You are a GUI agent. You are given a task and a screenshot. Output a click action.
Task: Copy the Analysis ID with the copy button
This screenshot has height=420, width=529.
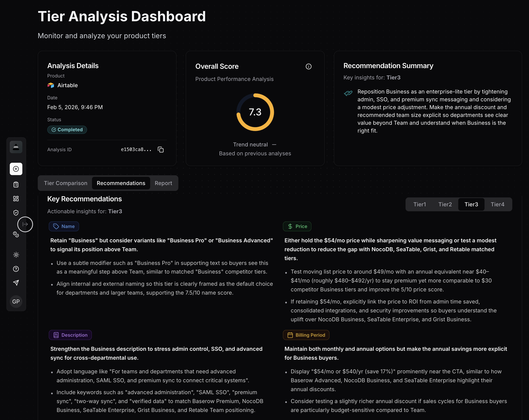(161, 150)
